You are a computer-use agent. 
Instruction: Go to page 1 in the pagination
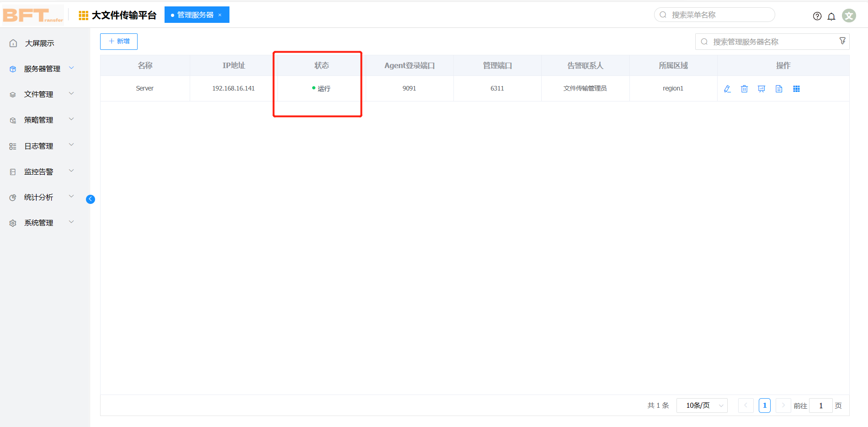[764, 406]
